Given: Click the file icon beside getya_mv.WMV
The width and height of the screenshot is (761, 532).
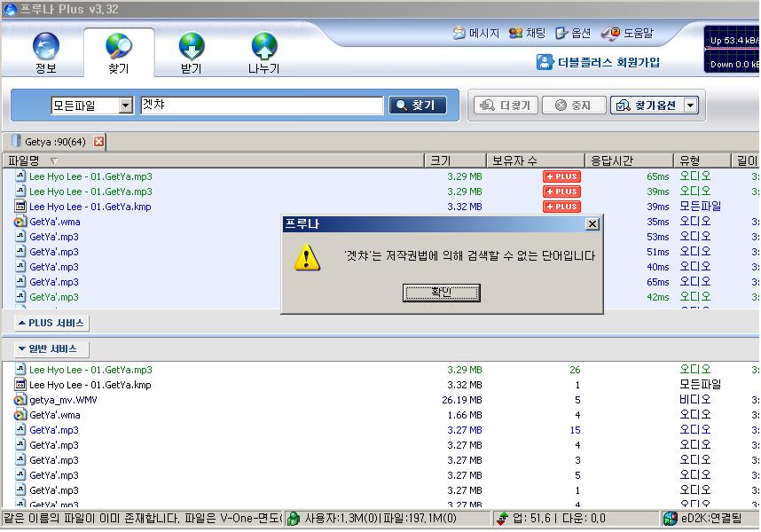Looking at the screenshot, I should 20,400.
